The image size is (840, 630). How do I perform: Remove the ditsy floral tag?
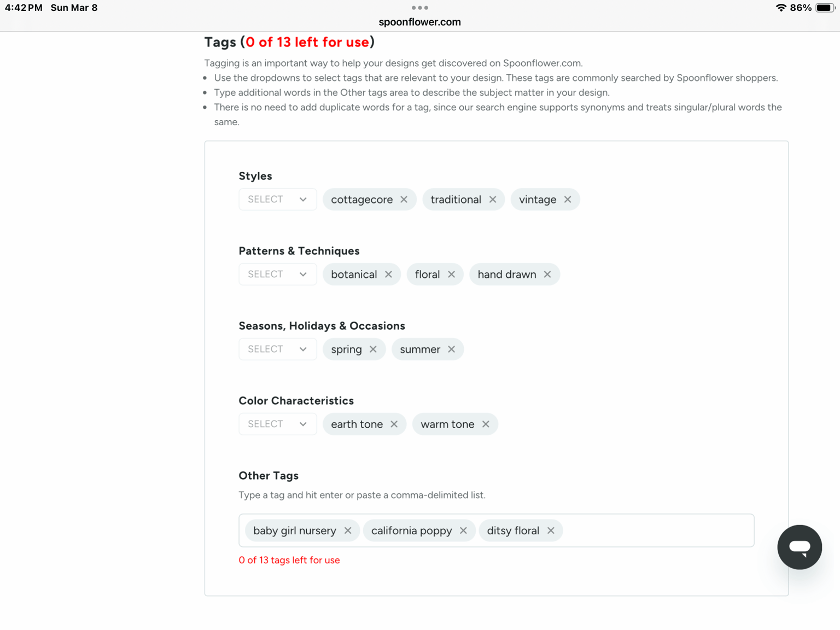tap(551, 530)
